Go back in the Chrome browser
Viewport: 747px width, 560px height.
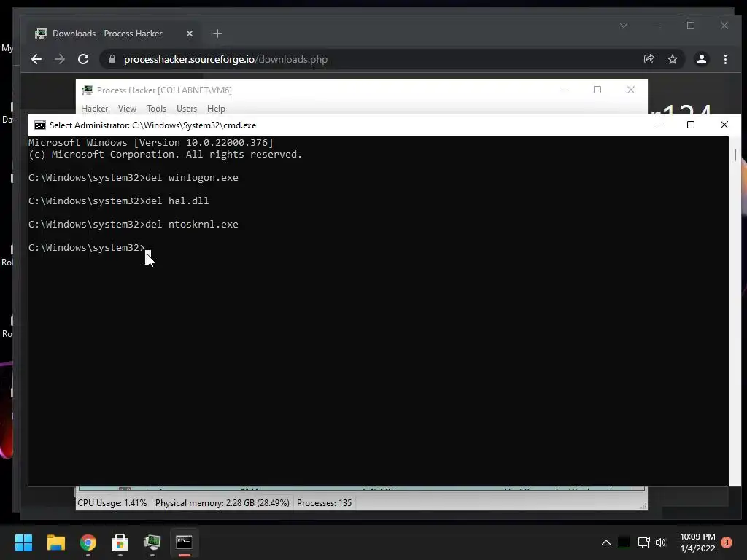[x=36, y=59]
